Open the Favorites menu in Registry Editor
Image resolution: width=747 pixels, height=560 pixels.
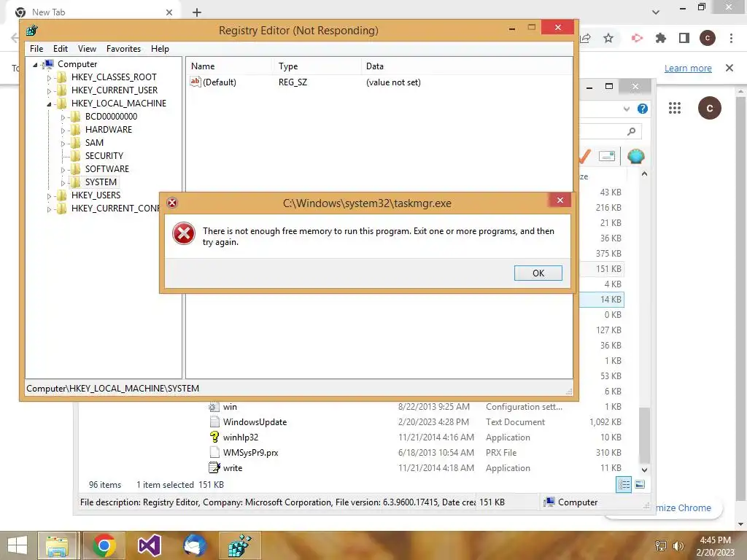123,49
